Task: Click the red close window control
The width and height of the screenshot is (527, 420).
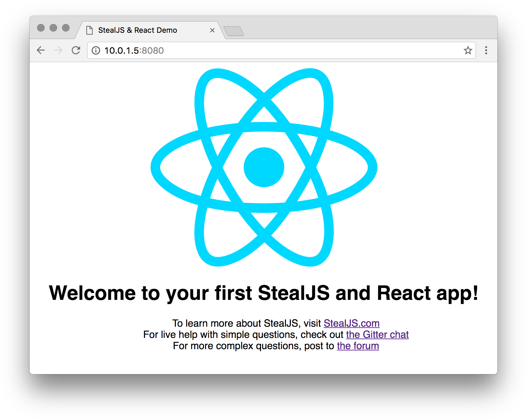Action: 41,27
